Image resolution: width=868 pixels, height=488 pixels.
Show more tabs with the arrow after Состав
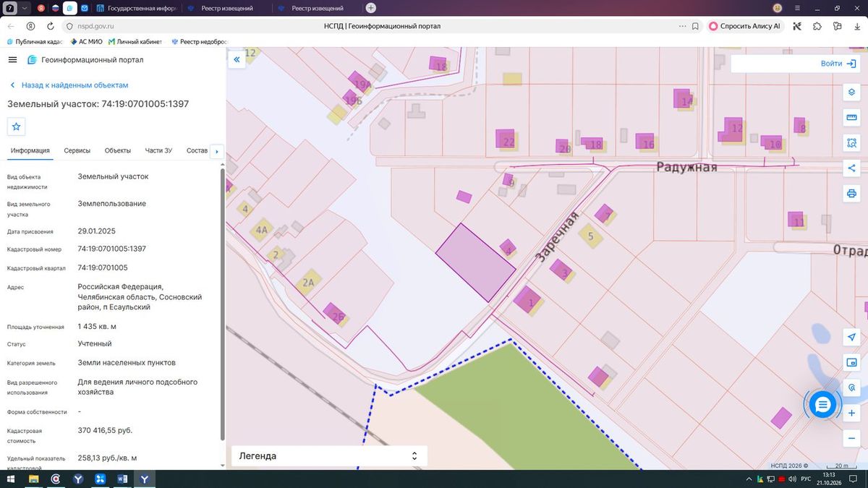coord(216,151)
